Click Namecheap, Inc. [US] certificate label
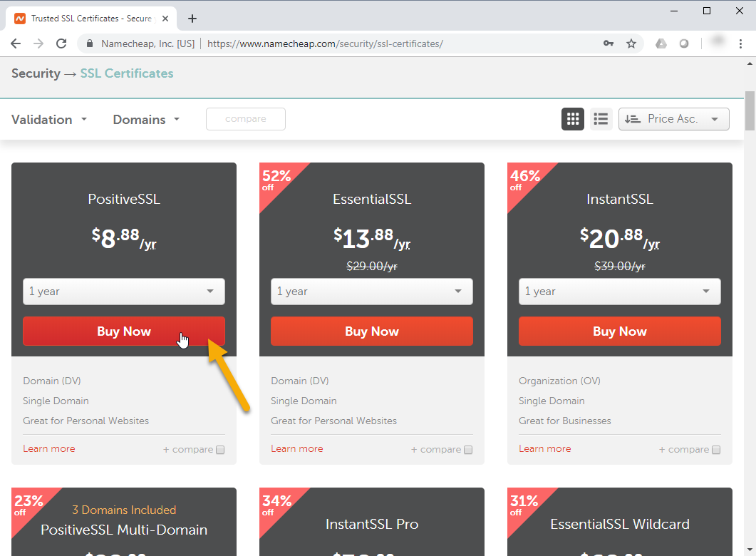The image size is (756, 556). (x=148, y=44)
